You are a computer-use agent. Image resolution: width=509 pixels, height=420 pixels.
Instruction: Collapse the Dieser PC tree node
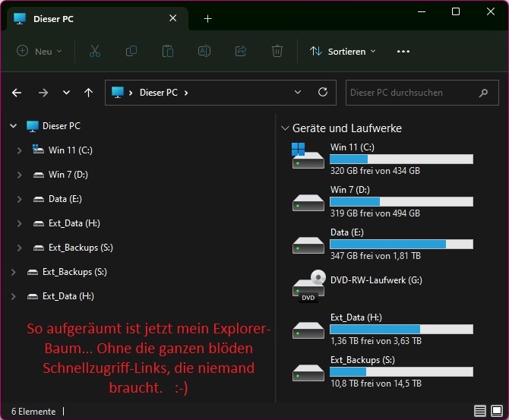[x=14, y=126]
